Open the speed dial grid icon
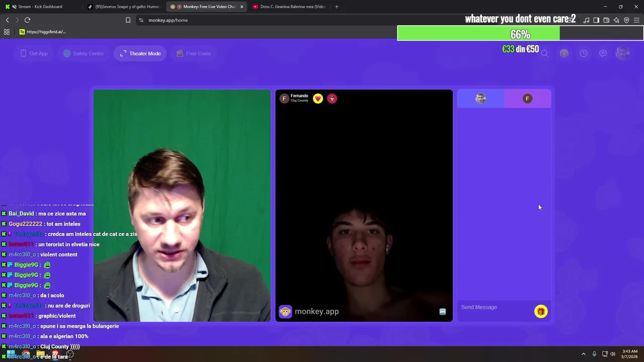This screenshot has width=644, height=362. point(7,32)
